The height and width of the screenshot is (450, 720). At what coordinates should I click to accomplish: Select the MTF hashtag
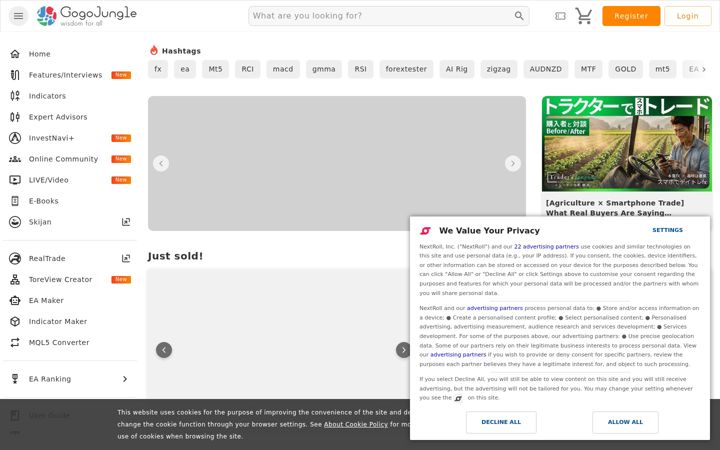(x=588, y=69)
